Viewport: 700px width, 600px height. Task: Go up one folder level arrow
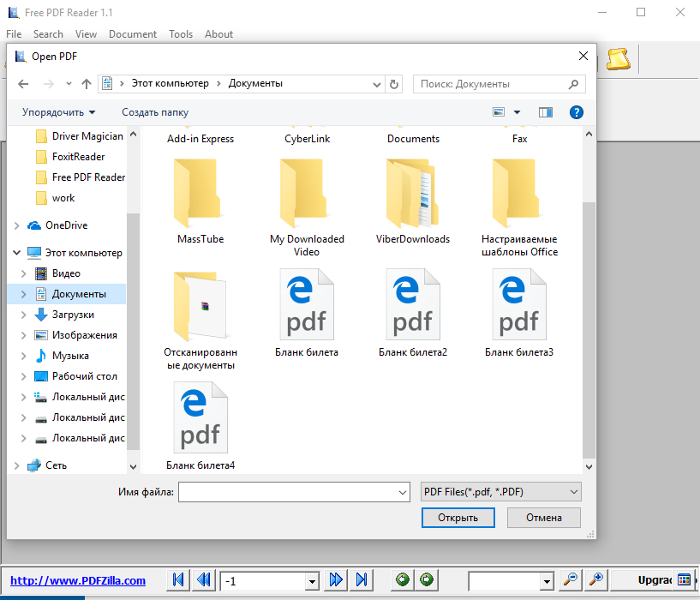(x=87, y=84)
